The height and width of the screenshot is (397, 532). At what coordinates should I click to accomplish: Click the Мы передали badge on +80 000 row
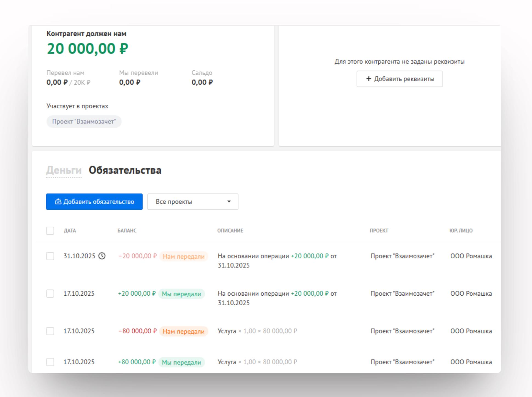coord(181,362)
